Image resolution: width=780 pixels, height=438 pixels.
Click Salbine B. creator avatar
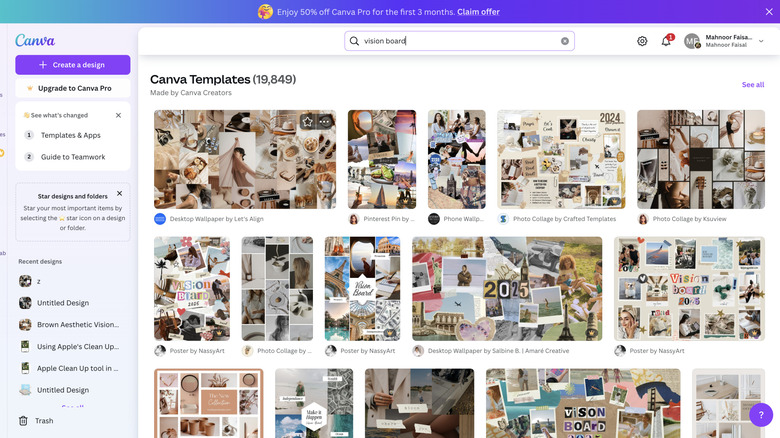pos(418,351)
